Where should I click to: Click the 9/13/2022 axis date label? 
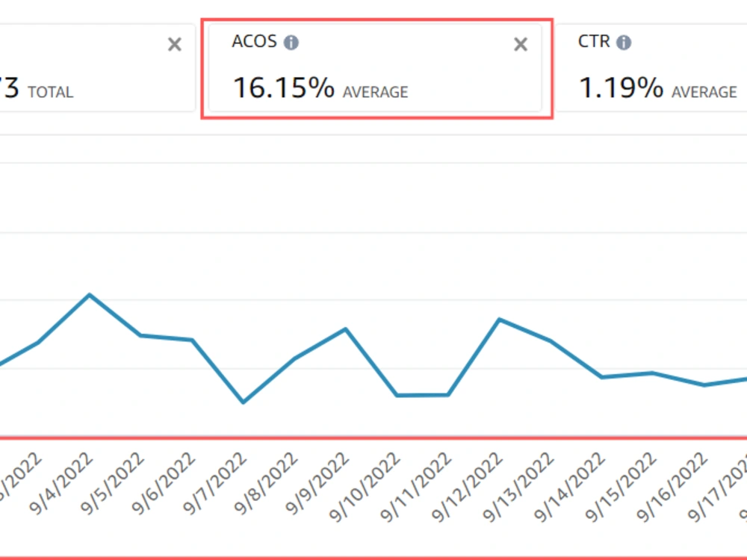pos(518,487)
